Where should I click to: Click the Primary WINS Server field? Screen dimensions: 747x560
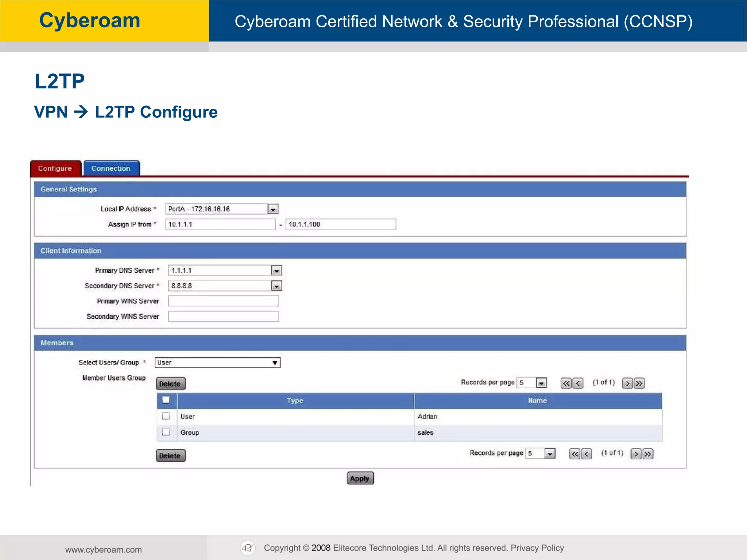pyautogui.click(x=223, y=301)
